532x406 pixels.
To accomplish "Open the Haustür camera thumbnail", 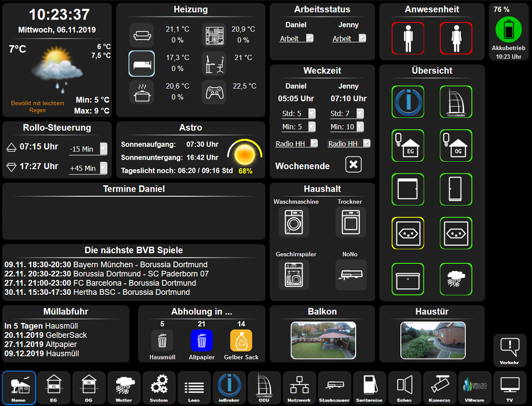I will point(433,340).
